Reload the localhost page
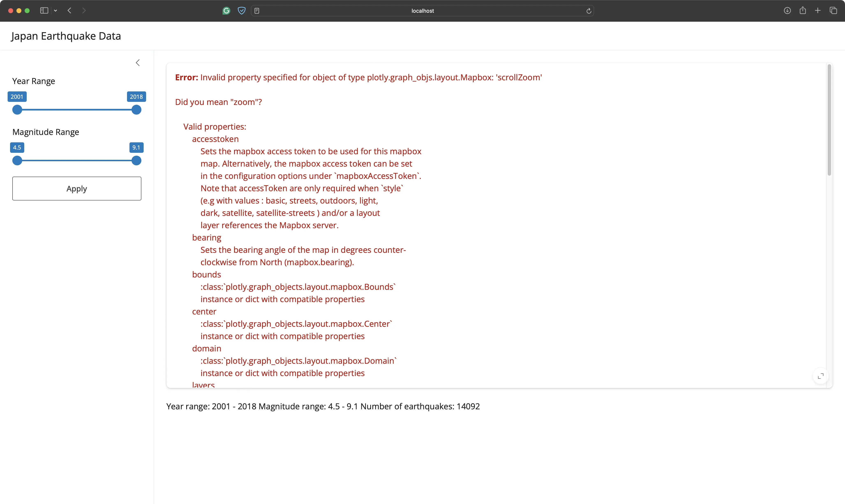845x504 pixels. tap(589, 11)
